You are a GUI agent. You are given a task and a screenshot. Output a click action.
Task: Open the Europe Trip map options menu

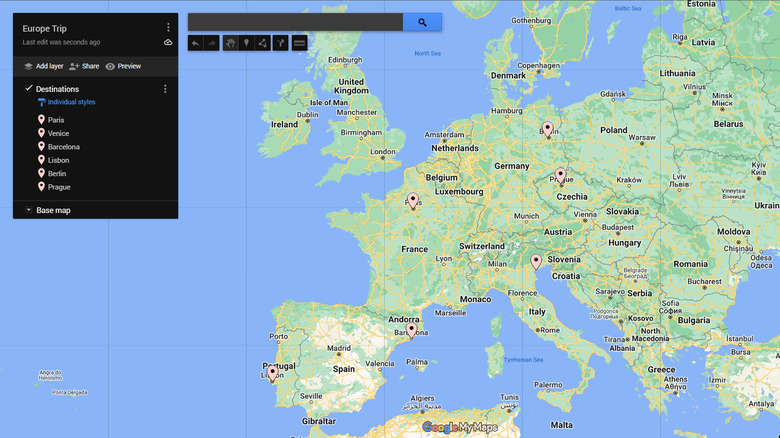coord(168,28)
